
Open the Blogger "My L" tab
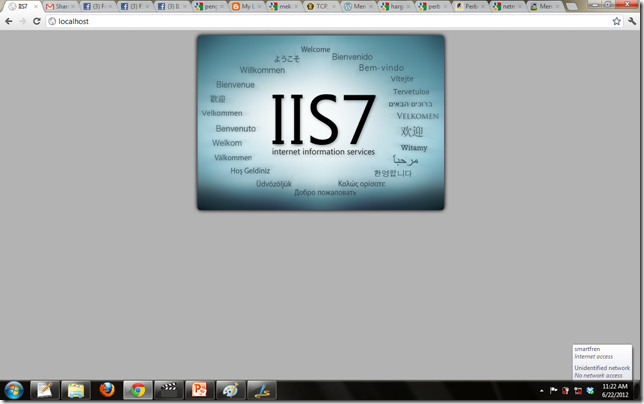coord(246,7)
